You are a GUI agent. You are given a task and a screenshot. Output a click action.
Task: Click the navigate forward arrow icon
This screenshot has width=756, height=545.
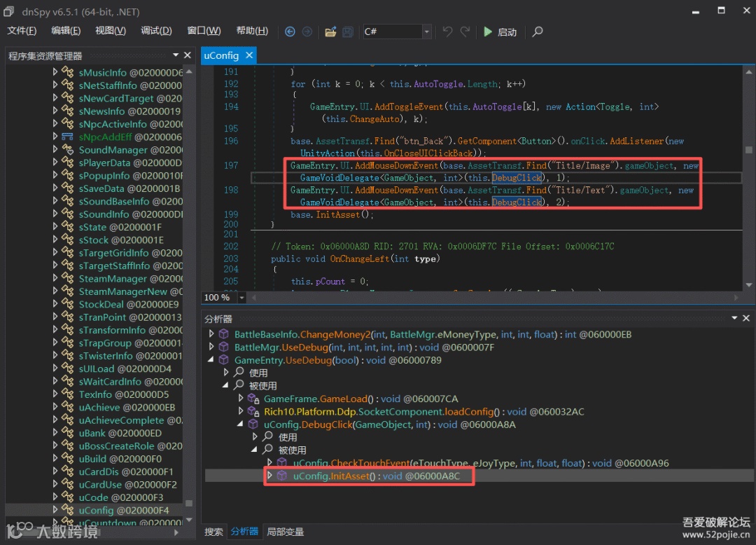[x=307, y=32]
